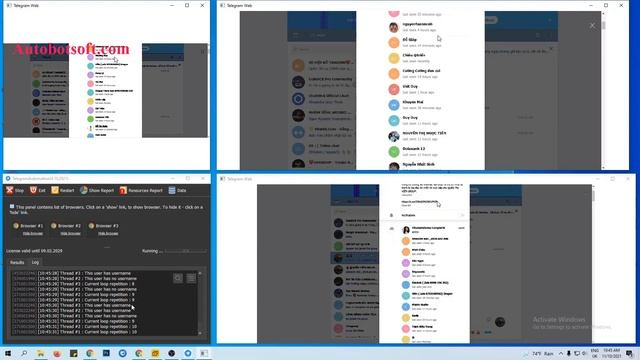Click the taskbar clock
640x360 pixels.
pyautogui.click(x=611, y=353)
